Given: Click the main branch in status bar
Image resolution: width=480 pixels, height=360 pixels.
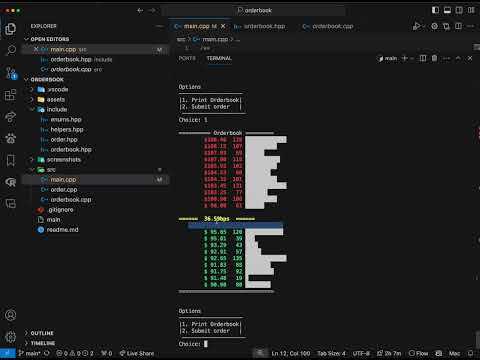Looking at the screenshot, I should pos(29,353).
